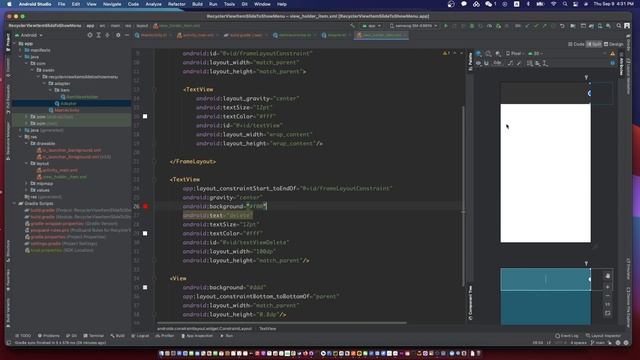Click the Collapse All icon in project panel
The height and width of the screenshot is (360, 640).
pos(108,35)
